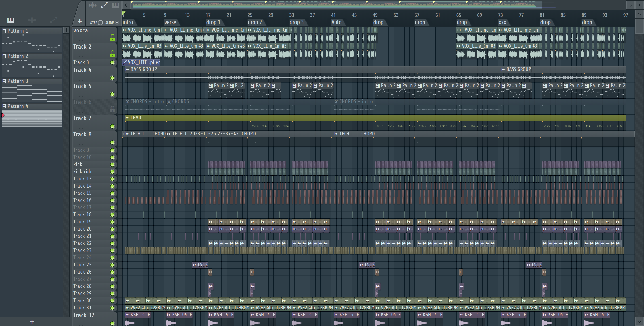Viewport: 644px width, 326px height.
Task: Add a new pattern at picker bottom
Action: pos(32,322)
